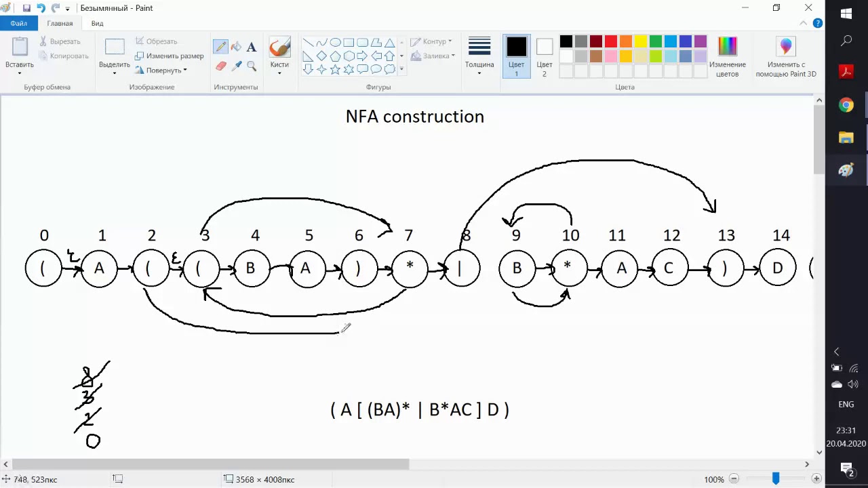Select the Text tool

pos(252,47)
